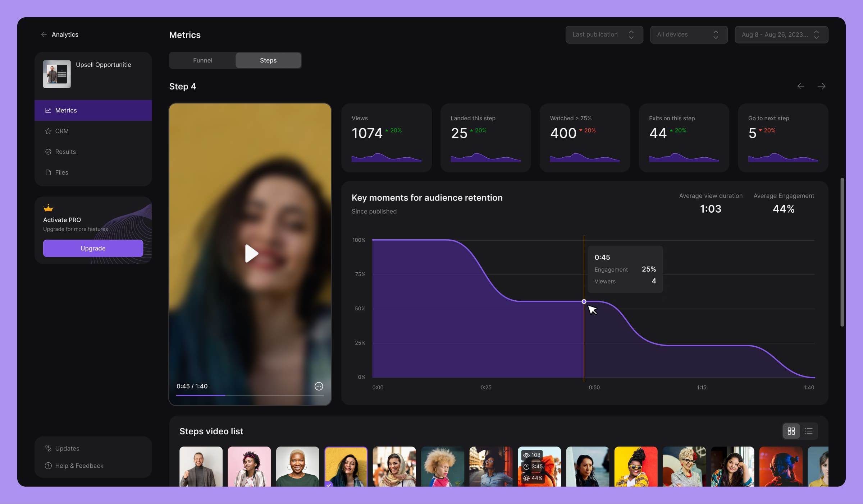Open the video options ellipsis icon

pos(319,386)
